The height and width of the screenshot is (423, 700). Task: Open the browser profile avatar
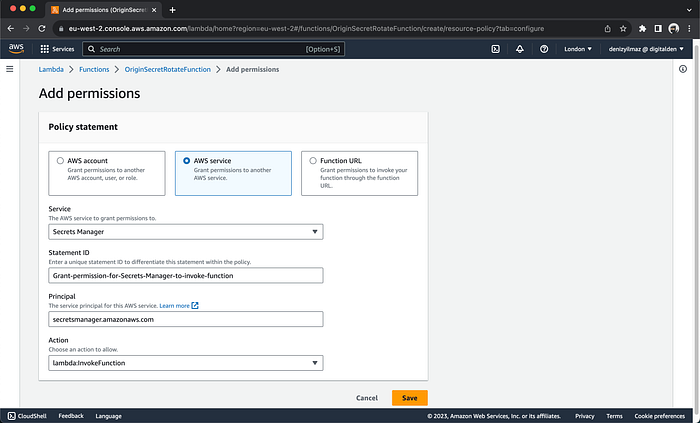(673, 29)
